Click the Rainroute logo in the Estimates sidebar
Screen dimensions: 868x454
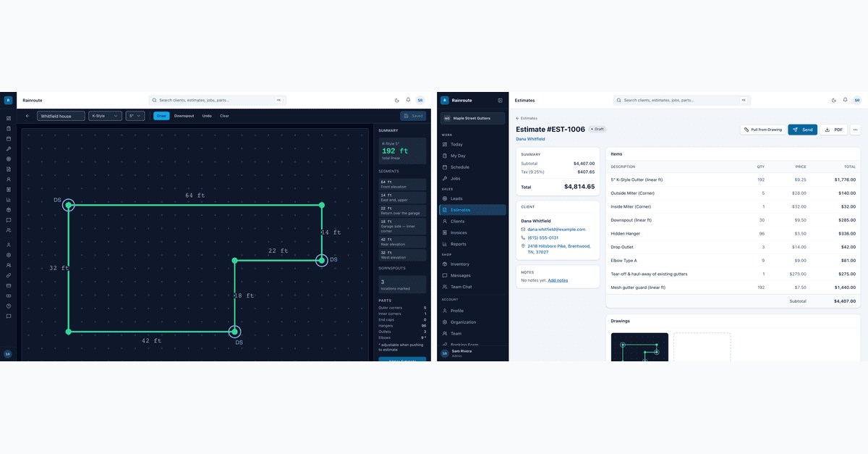(445, 100)
